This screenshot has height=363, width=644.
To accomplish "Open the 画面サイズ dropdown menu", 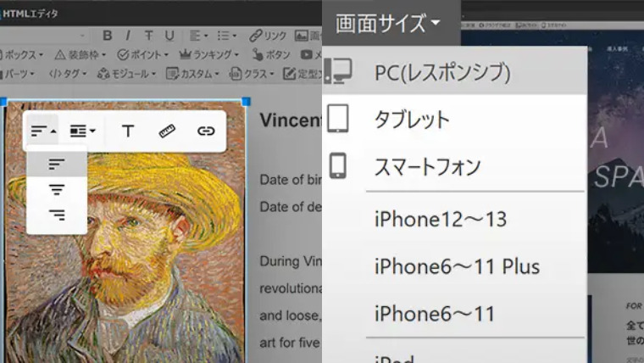I will coord(388,23).
